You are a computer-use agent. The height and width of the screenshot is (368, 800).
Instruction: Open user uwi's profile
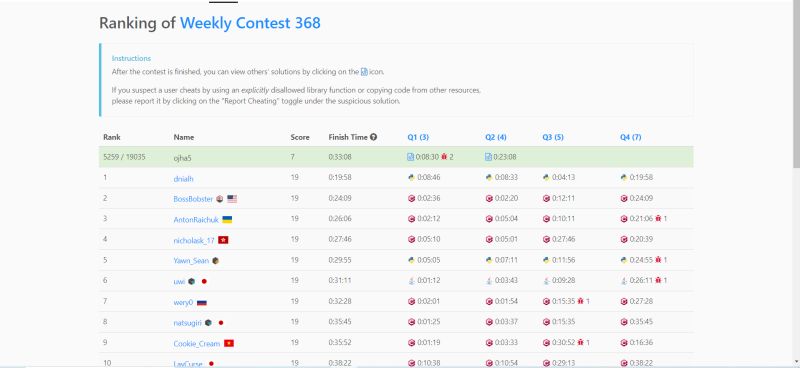coord(179,281)
